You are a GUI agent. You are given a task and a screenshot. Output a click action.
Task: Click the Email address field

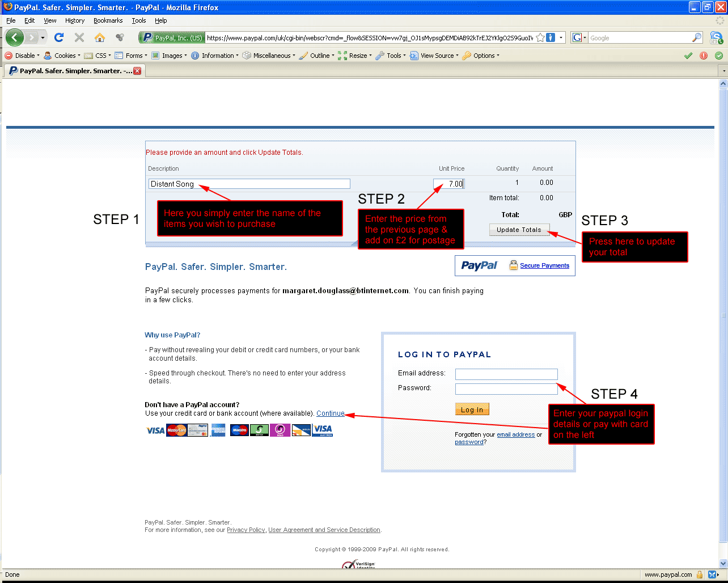pyautogui.click(x=506, y=374)
